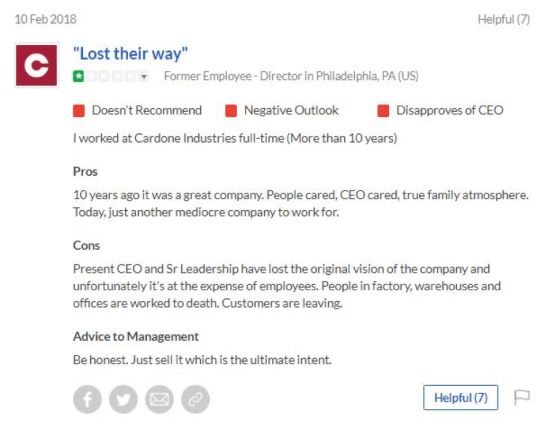This screenshot has height=424, width=540.
Task: Click the Helpful (7) button
Action: coord(460,397)
